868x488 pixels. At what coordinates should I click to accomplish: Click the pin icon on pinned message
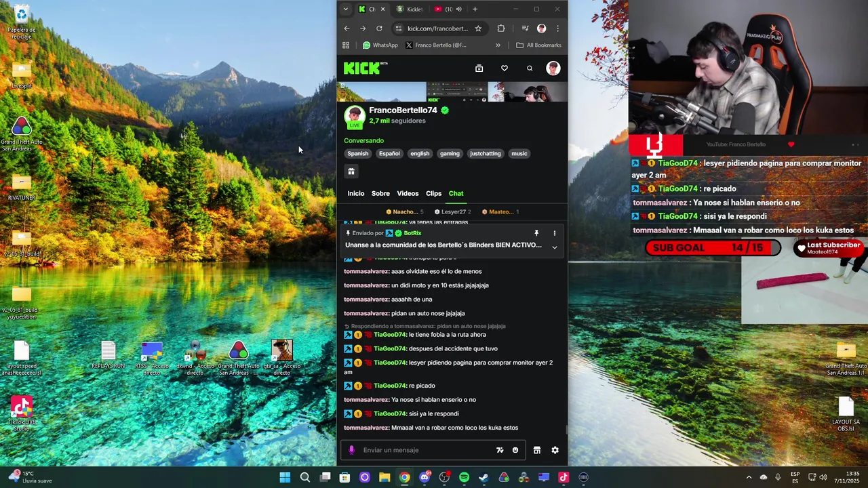point(536,233)
